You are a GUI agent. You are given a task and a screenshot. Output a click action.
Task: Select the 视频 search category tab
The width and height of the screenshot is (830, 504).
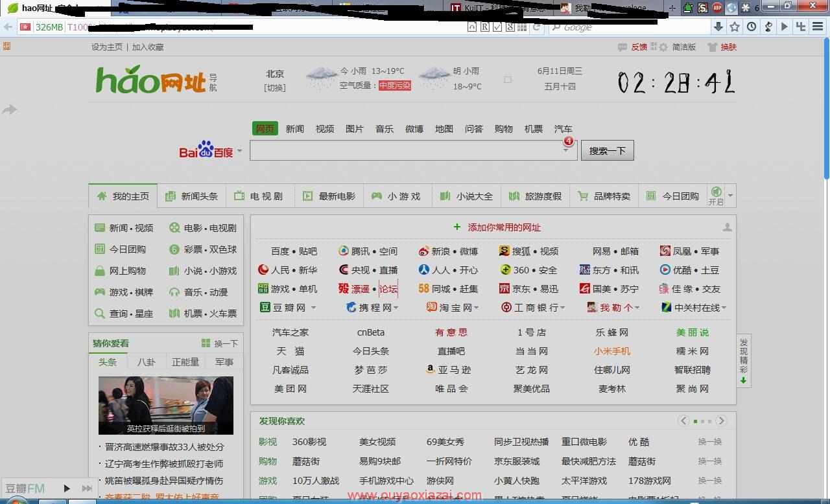pyautogui.click(x=324, y=128)
